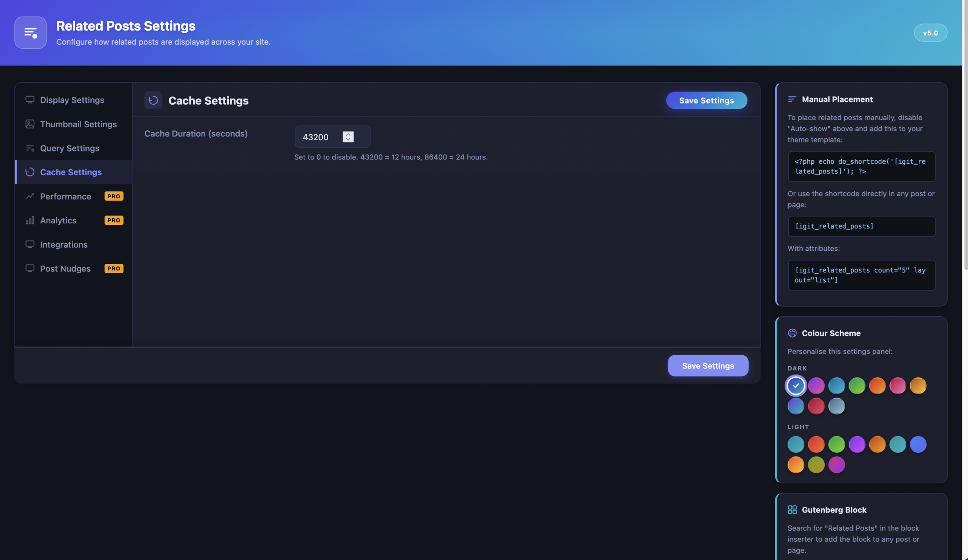Click the Manual Placement panel icon
This screenshot has width=968, height=560.
(x=792, y=99)
